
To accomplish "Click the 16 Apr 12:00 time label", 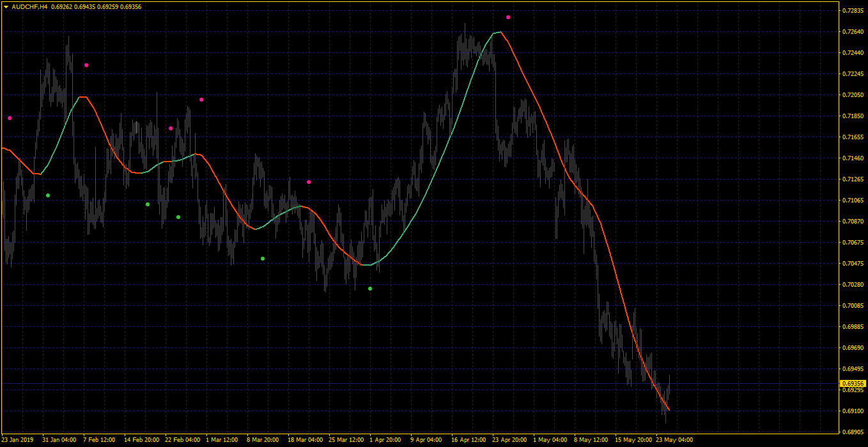I will click(x=469, y=440).
